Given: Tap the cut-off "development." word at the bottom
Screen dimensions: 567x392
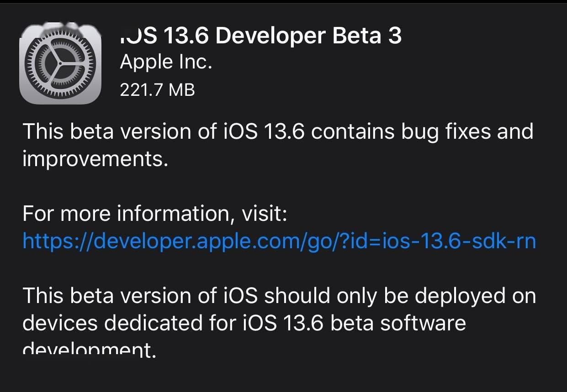Looking at the screenshot, I should [x=89, y=350].
